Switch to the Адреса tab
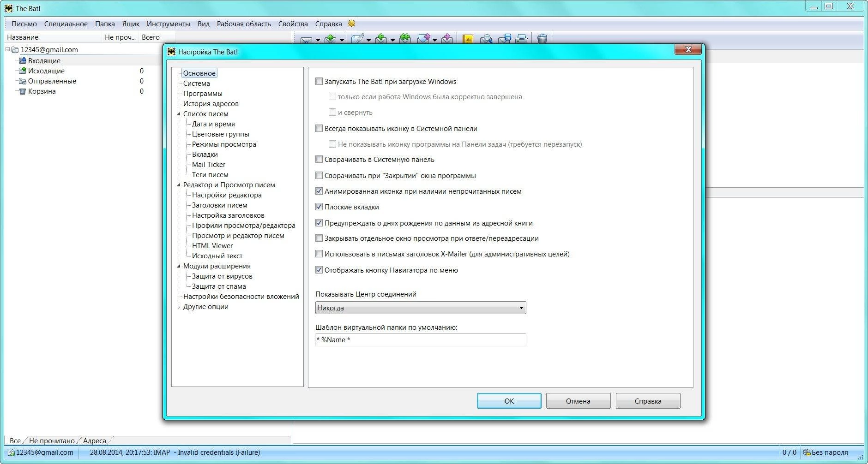 click(94, 440)
